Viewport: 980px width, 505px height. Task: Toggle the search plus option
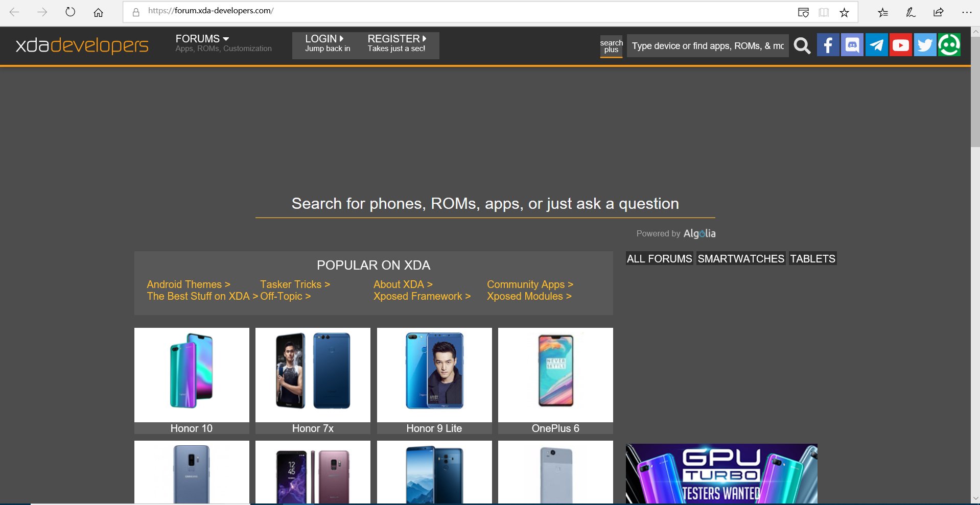pyautogui.click(x=611, y=46)
